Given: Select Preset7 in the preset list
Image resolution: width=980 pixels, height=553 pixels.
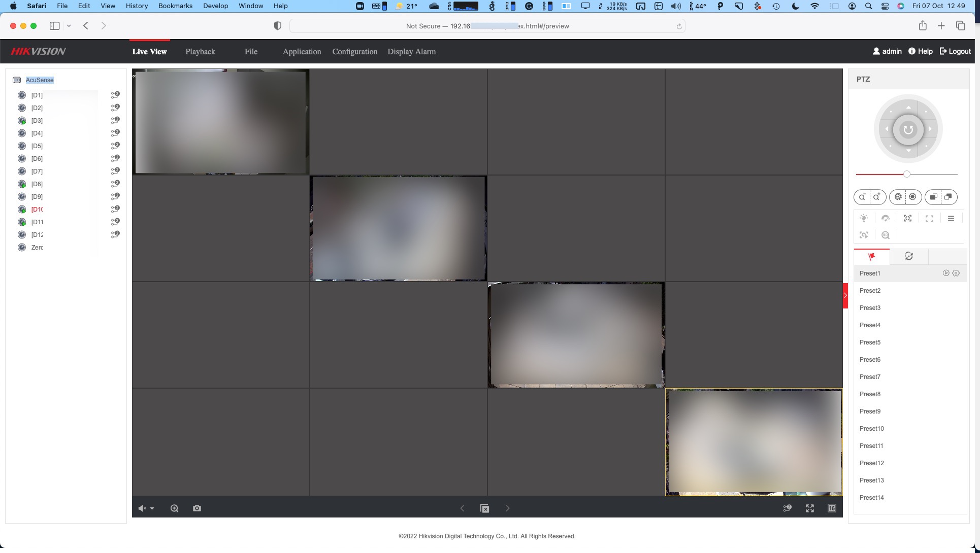Looking at the screenshot, I should [x=870, y=377].
